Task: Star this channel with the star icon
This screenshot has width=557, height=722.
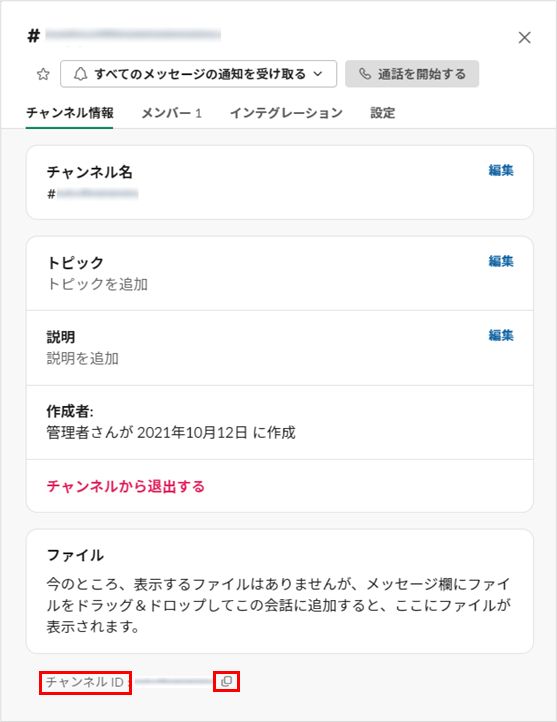Action: pyautogui.click(x=43, y=74)
